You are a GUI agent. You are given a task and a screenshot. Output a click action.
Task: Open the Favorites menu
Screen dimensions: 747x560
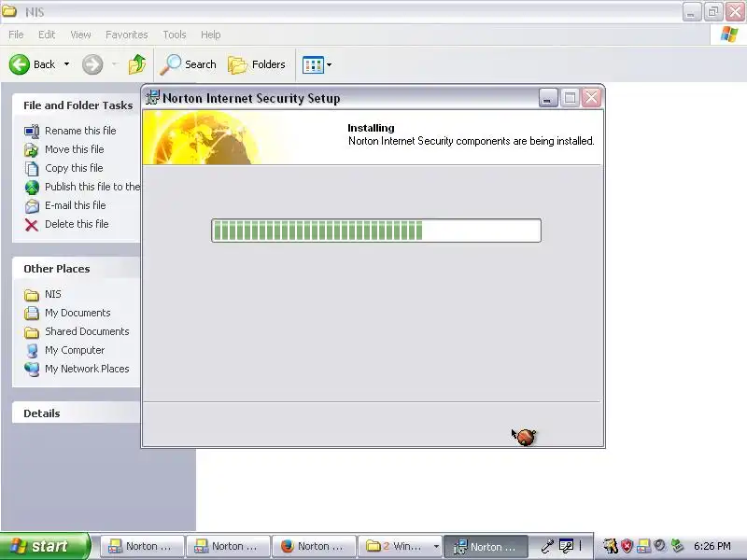coord(127,35)
